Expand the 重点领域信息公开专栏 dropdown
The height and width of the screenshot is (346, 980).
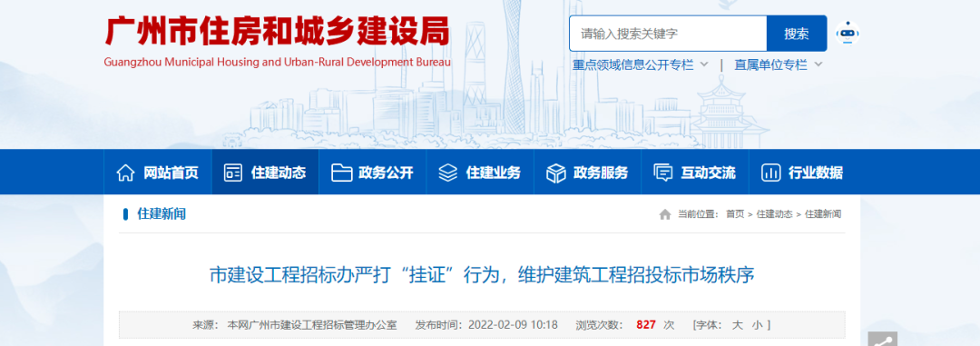coord(641,65)
